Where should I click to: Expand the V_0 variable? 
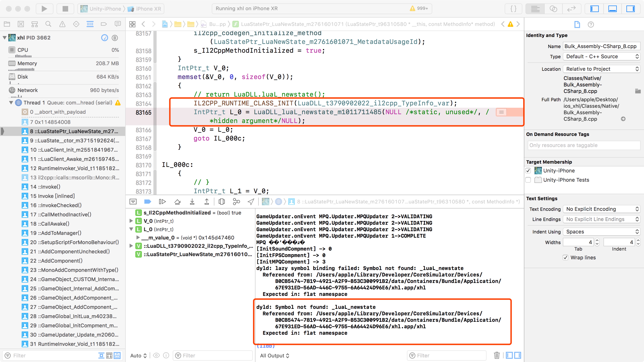pos(131,221)
